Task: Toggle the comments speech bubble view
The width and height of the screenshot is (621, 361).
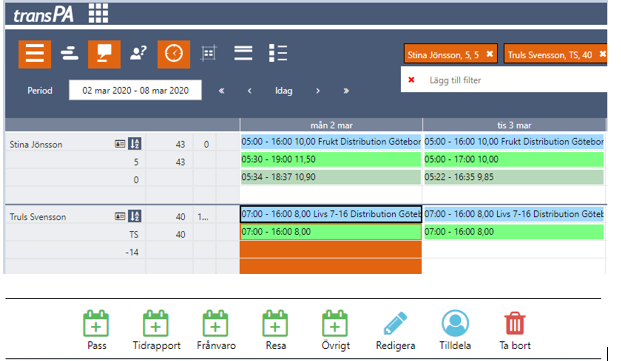Action: (x=104, y=54)
